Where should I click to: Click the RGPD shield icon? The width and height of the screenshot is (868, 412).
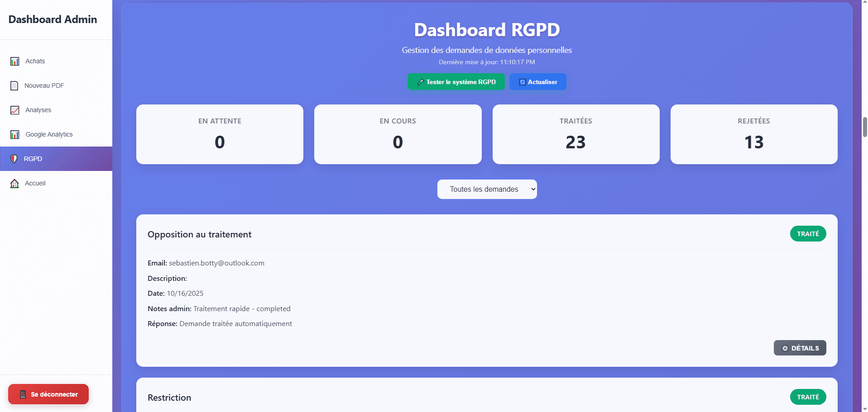point(14,159)
